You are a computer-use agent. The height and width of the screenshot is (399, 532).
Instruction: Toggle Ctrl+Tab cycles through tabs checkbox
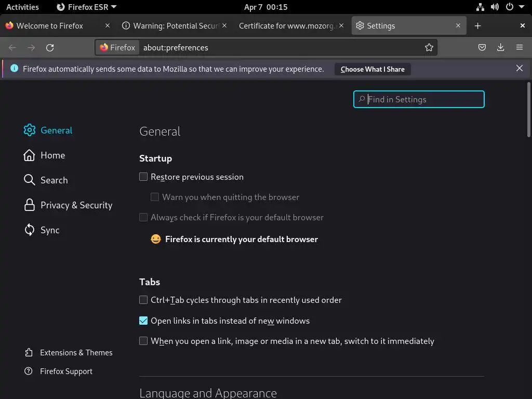[143, 300]
